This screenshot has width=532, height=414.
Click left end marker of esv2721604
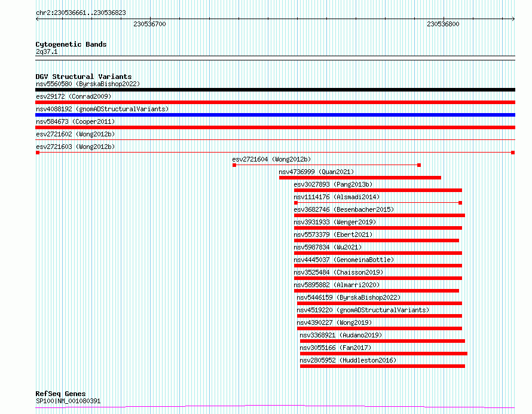click(x=234, y=165)
